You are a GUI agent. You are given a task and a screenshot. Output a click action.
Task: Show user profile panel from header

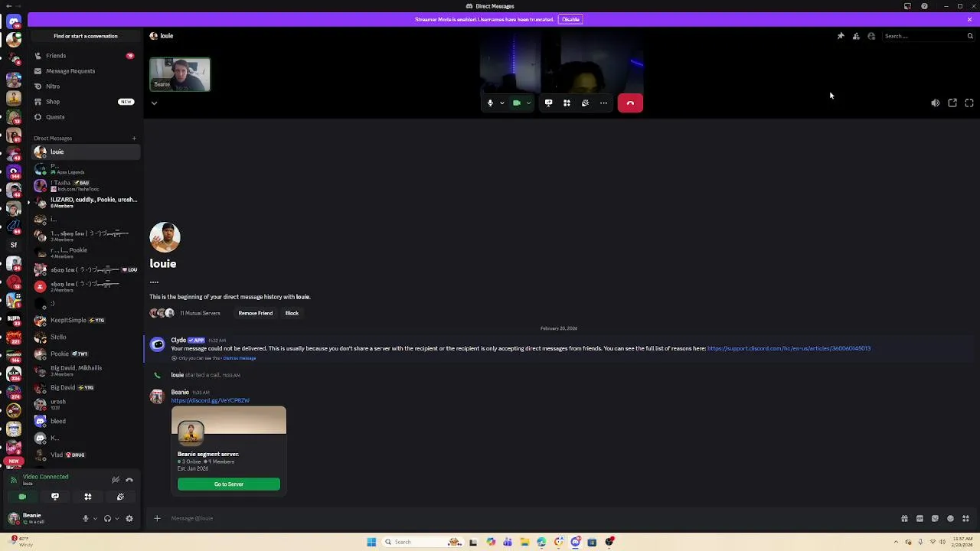[x=871, y=36]
